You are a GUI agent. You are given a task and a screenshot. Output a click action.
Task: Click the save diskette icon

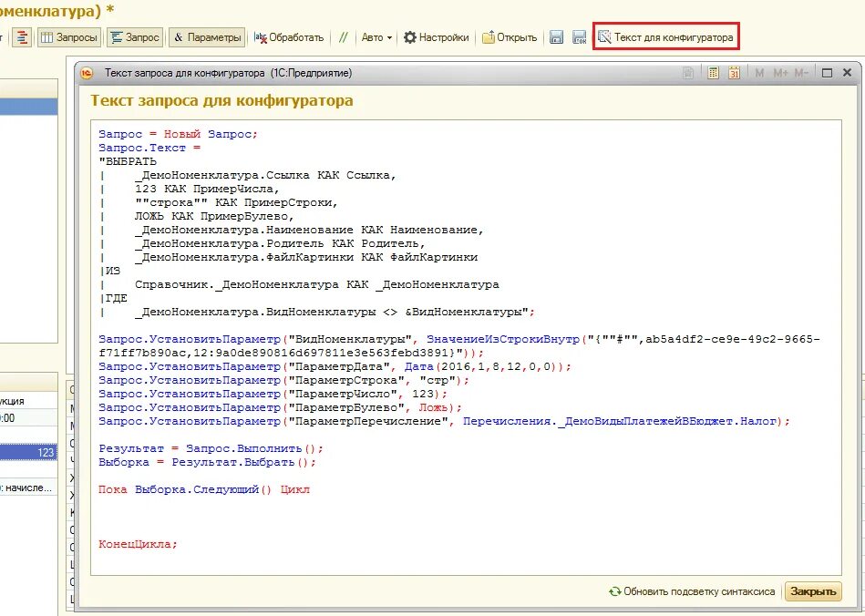tap(556, 37)
